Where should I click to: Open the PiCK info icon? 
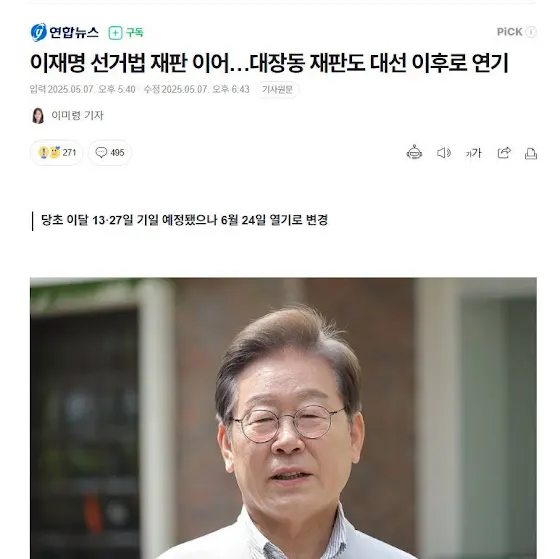pos(531,32)
